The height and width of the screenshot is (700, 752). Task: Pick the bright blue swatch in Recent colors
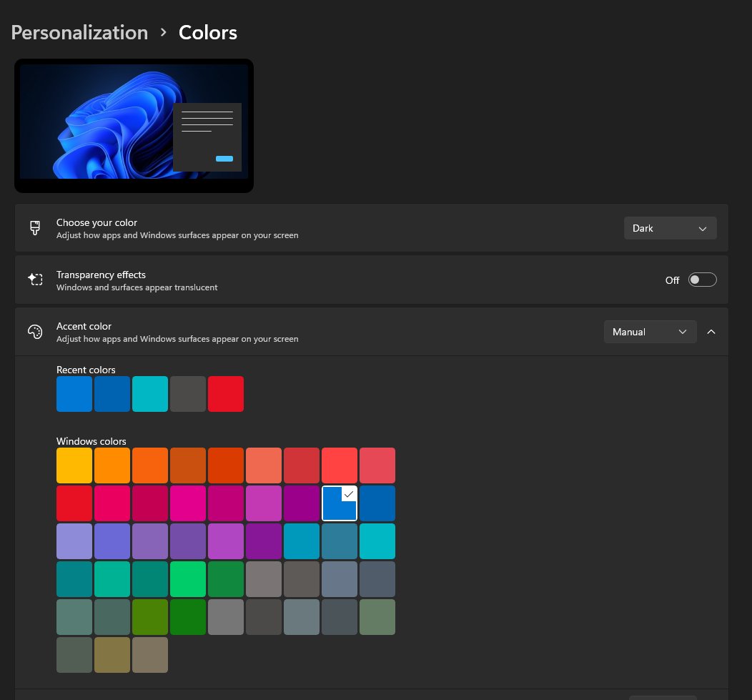[74, 394]
